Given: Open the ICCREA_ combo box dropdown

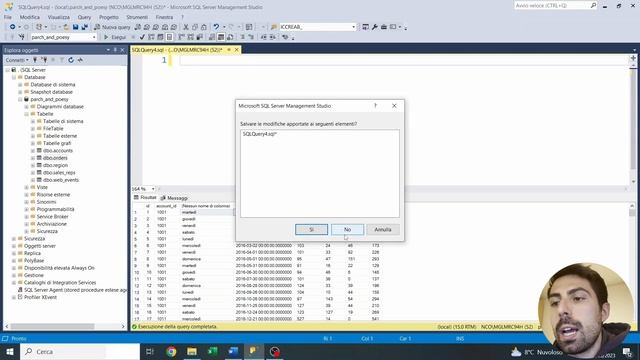Looking at the screenshot, I should click(353, 27).
